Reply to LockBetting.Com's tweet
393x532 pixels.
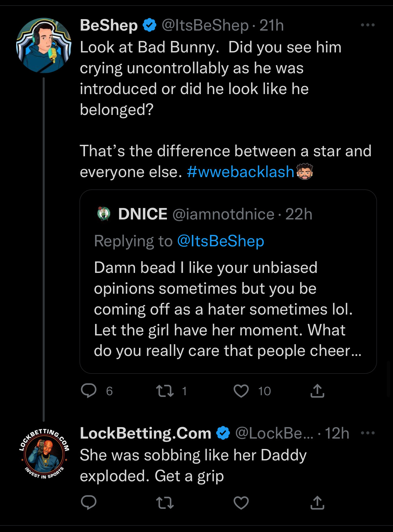coord(89,502)
